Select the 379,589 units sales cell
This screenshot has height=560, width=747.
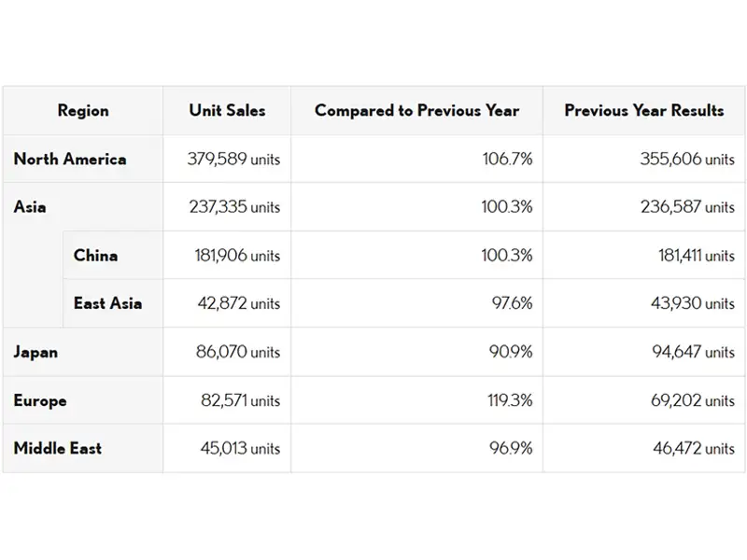click(233, 159)
